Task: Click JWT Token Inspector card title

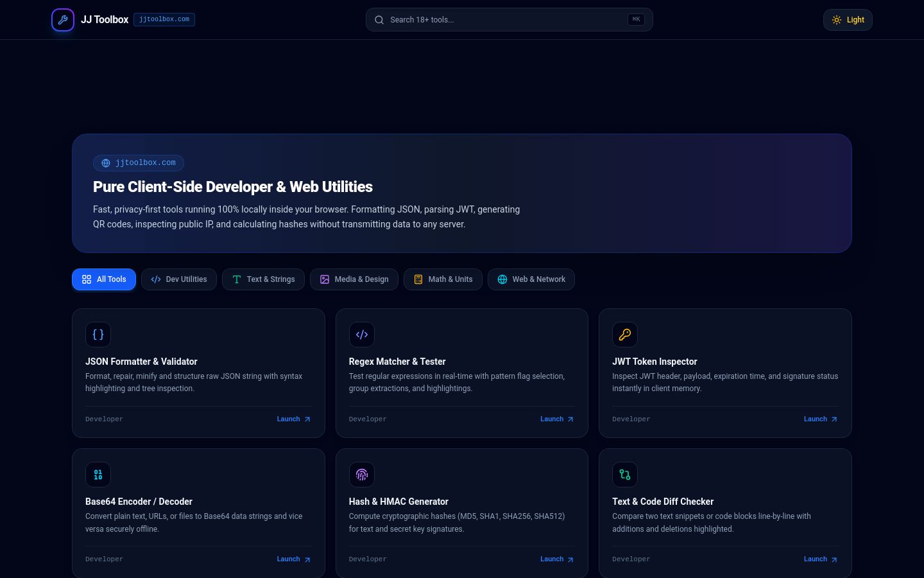Action: click(x=654, y=362)
